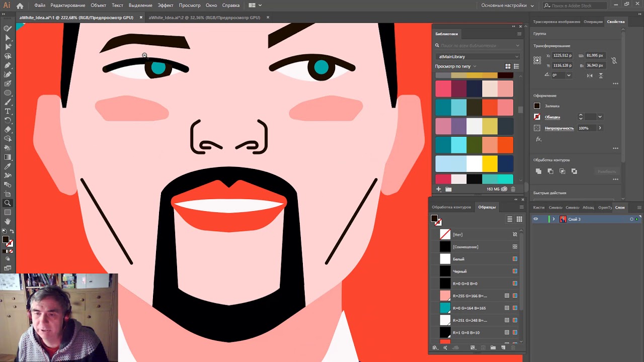Screen dimensions: 644x362
Task: Open the Home screen icon
Action: coord(20,6)
